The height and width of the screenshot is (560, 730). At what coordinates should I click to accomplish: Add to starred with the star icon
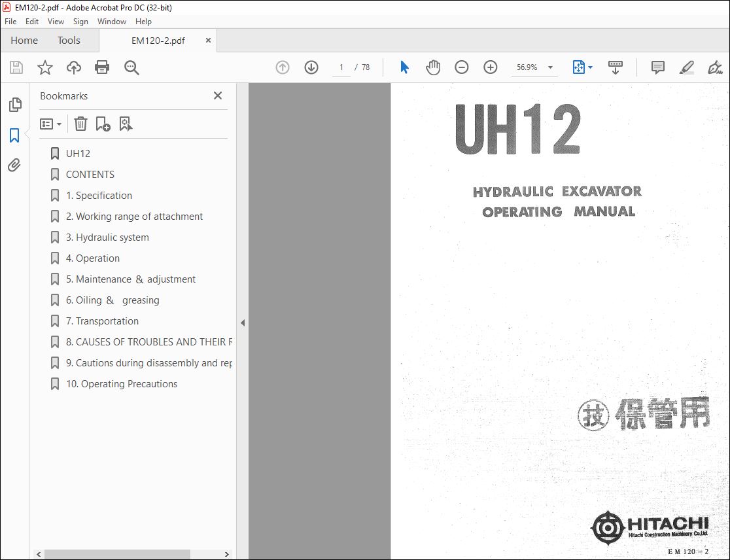click(x=45, y=67)
